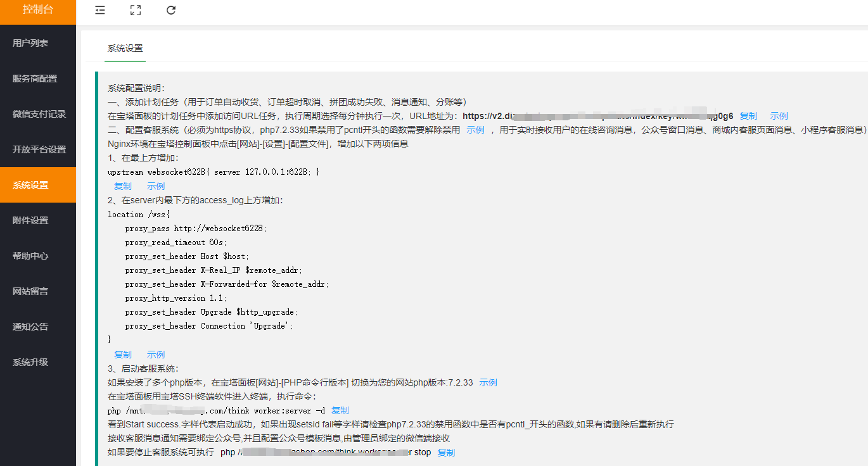This screenshot has width=868, height=466.
Task: Switch to the 系统设置 tab in the content area
Action: [x=125, y=48]
